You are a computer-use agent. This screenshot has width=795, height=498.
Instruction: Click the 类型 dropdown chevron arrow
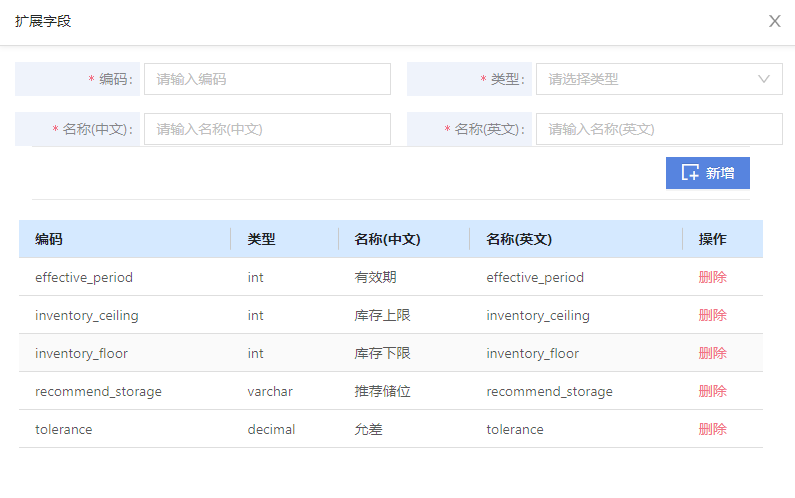pos(764,79)
